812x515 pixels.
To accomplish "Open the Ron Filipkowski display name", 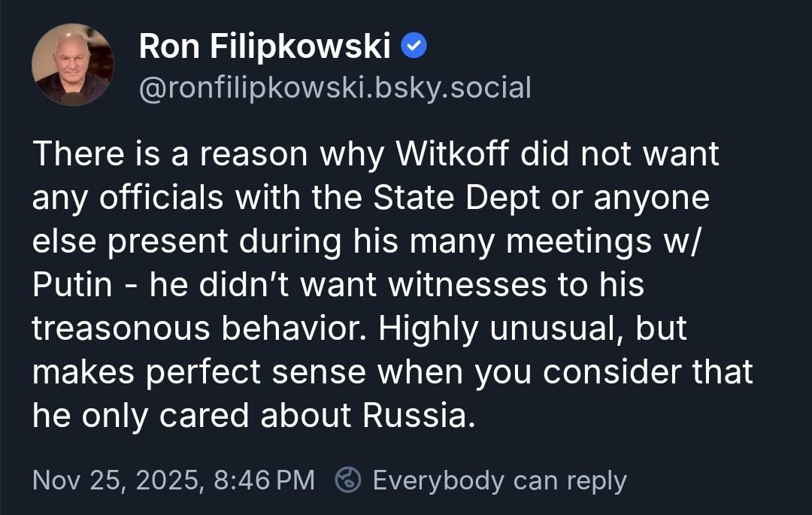I will [265, 48].
